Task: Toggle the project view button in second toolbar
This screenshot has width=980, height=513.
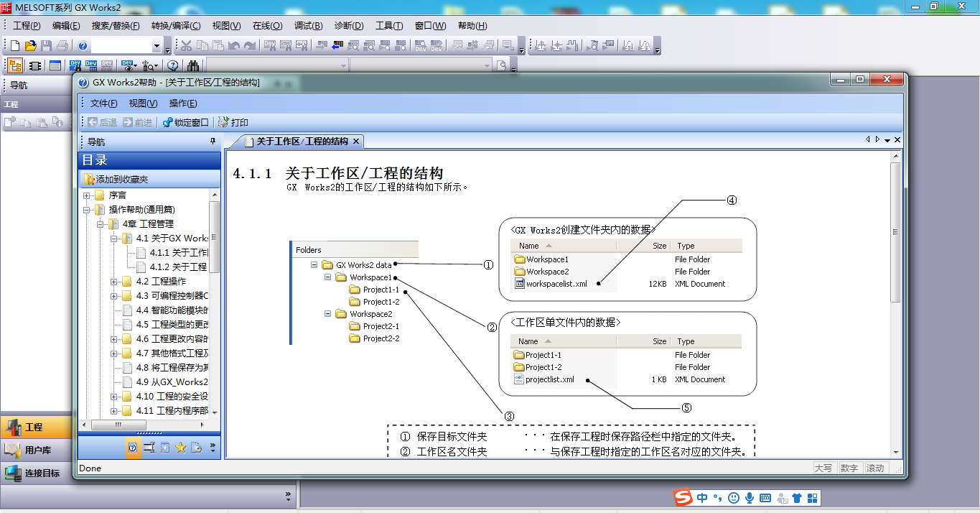Action: (14, 65)
